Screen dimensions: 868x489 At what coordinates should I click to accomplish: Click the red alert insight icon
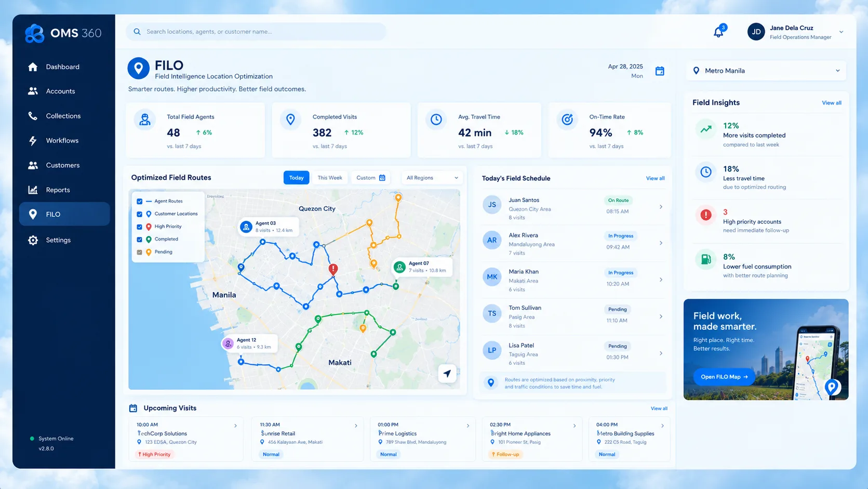706,215
